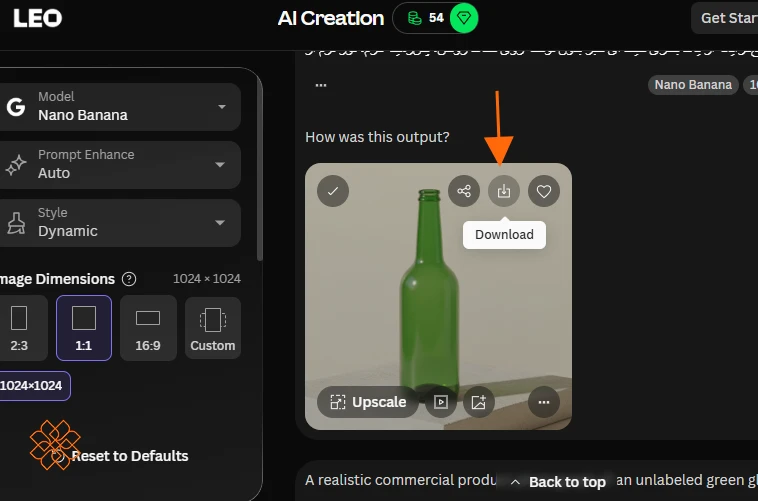This screenshot has width=758, height=501.
Task: Click the settings panel scrollbar
Action: [260, 164]
